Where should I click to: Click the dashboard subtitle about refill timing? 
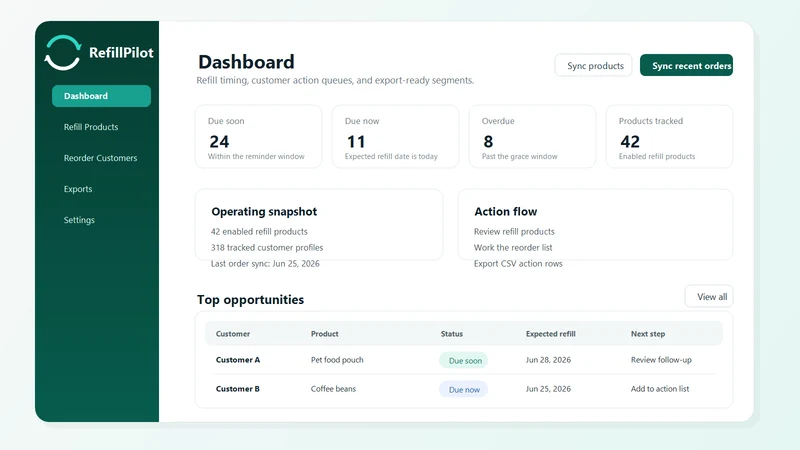coord(335,80)
